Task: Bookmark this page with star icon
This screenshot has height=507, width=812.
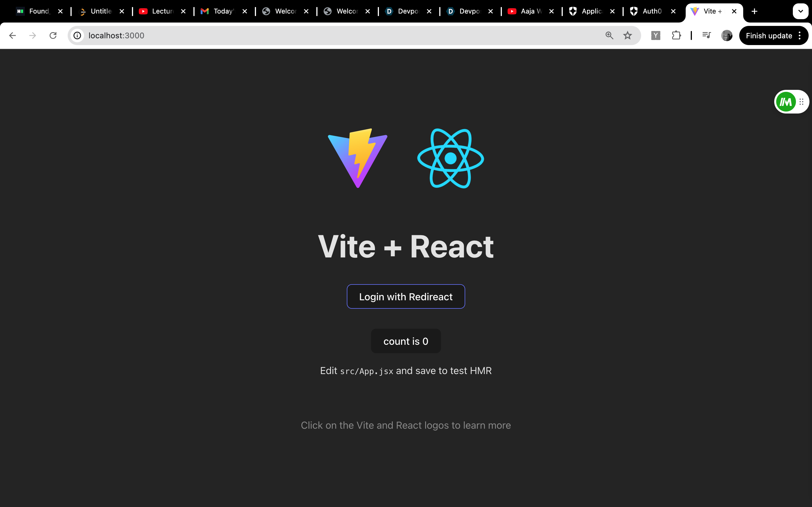Action: [x=627, y=35]
